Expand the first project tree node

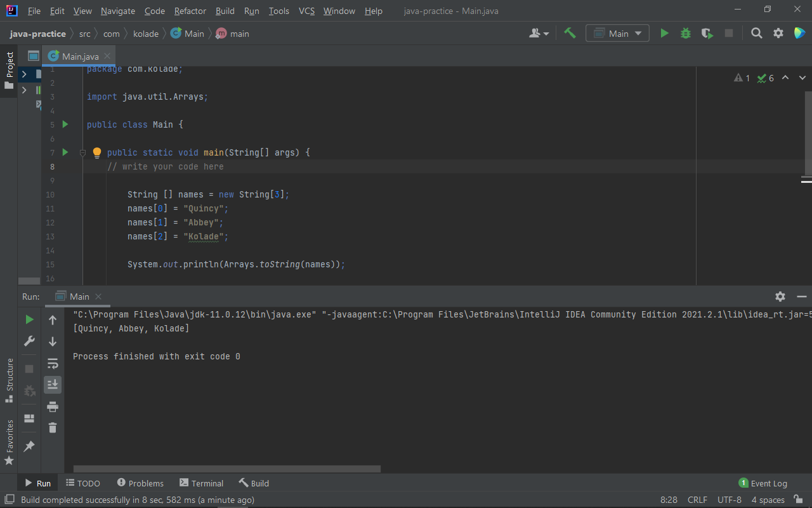[x=24, y=74]
